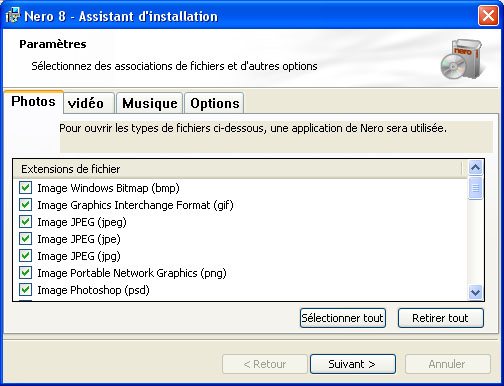Select the 'Image JPEG (jpg)' row text
This screenshot has width=504, height=386.
(x=79, y=256)
